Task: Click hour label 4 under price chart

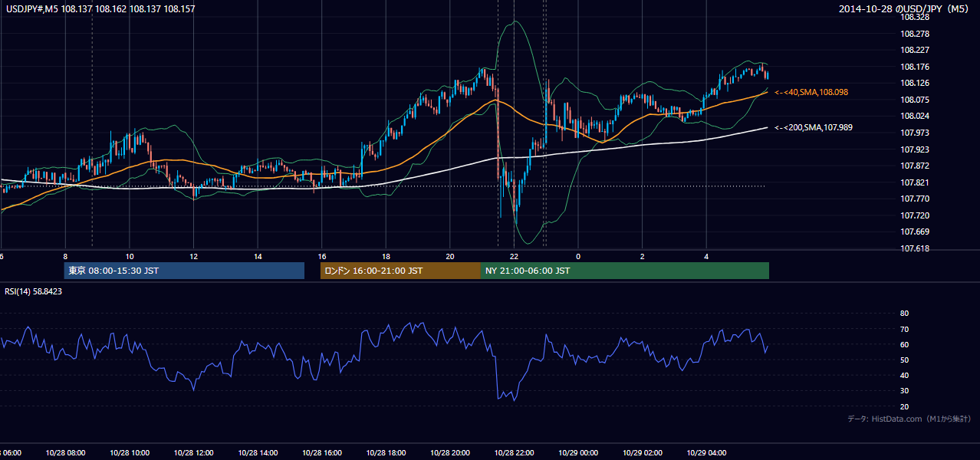Action: 706,257
